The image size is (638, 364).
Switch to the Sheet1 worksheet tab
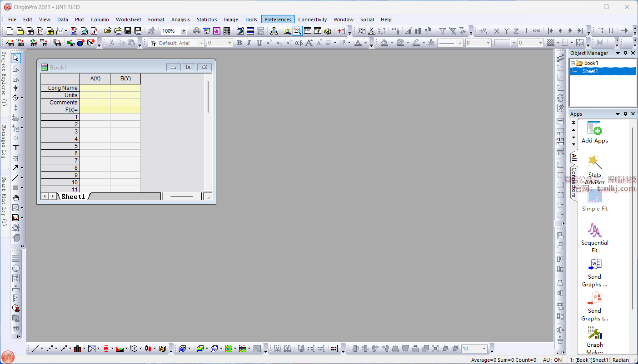(73, 197)
